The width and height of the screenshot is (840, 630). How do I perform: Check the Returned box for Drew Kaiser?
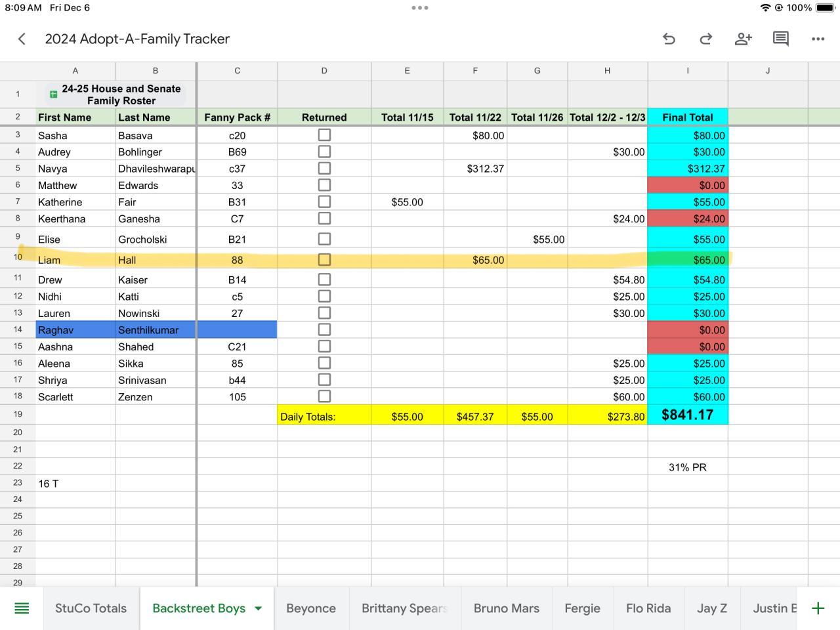coord(324,280)
